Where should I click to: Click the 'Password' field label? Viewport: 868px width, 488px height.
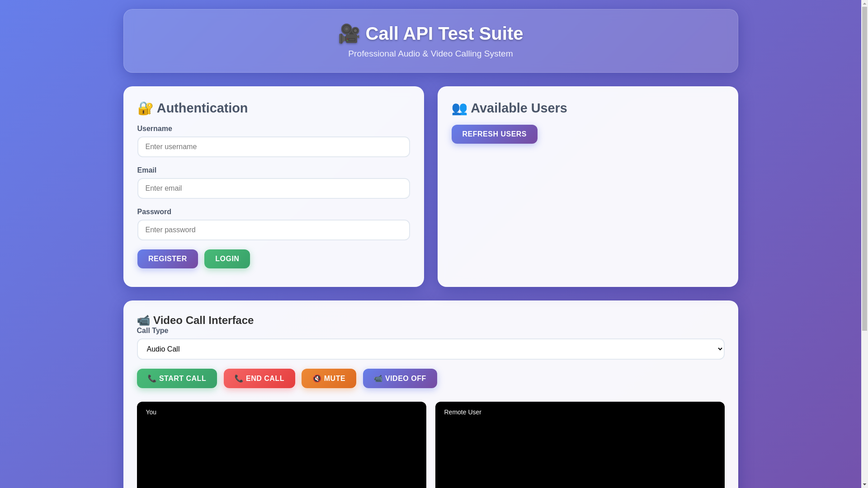[x=154, y=212]
